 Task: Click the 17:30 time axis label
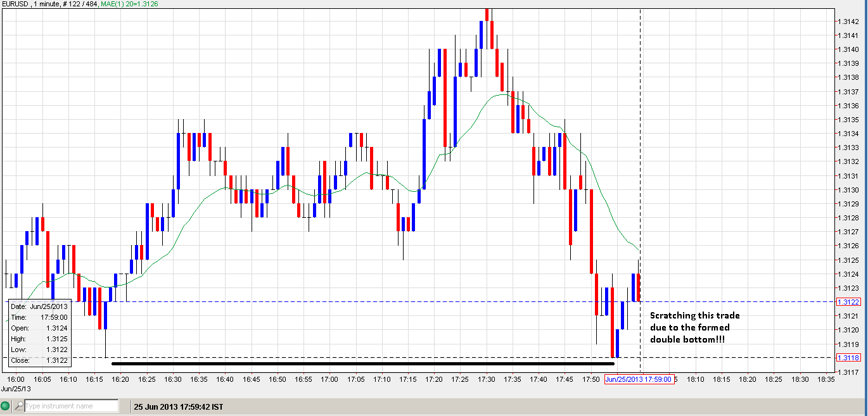point(486,379)
